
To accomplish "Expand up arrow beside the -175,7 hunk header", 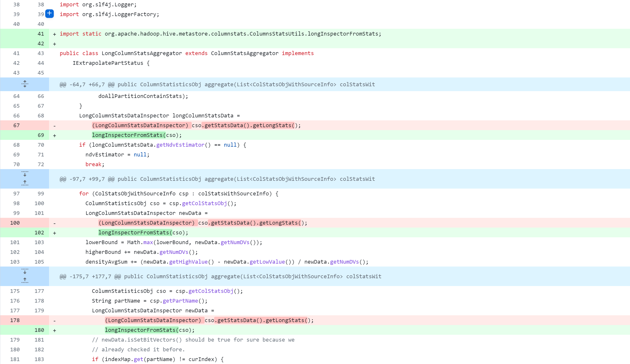I will (x=25, y=280).
